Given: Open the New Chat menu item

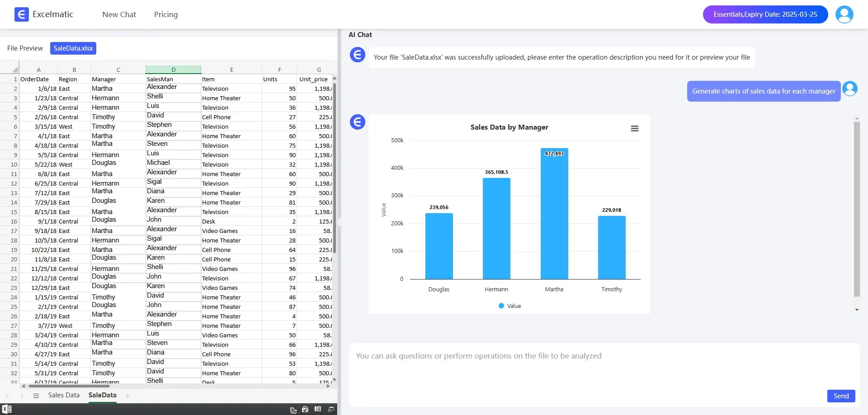Looking at the screenshot, I should click(119, 14).
